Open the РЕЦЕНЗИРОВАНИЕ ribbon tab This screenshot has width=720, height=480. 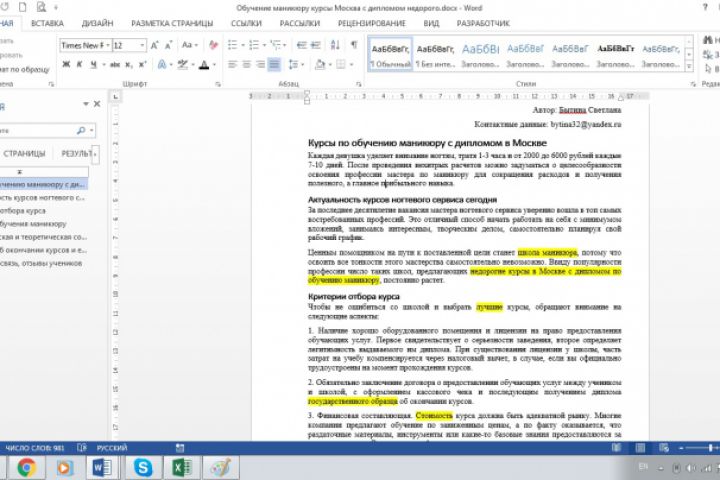coord(371,23)
